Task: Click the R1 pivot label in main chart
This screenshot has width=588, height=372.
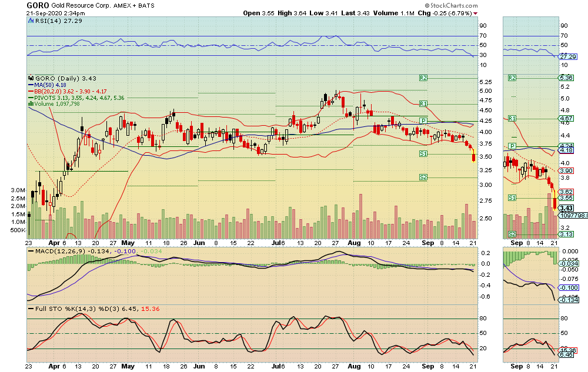Action: tap(423, 104)
